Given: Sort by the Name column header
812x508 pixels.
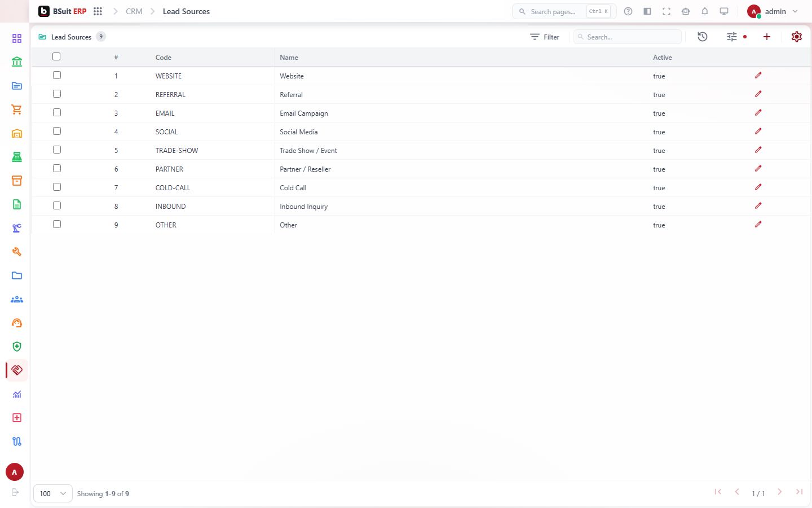Looking at the screenshot, I should pos(289,58).
